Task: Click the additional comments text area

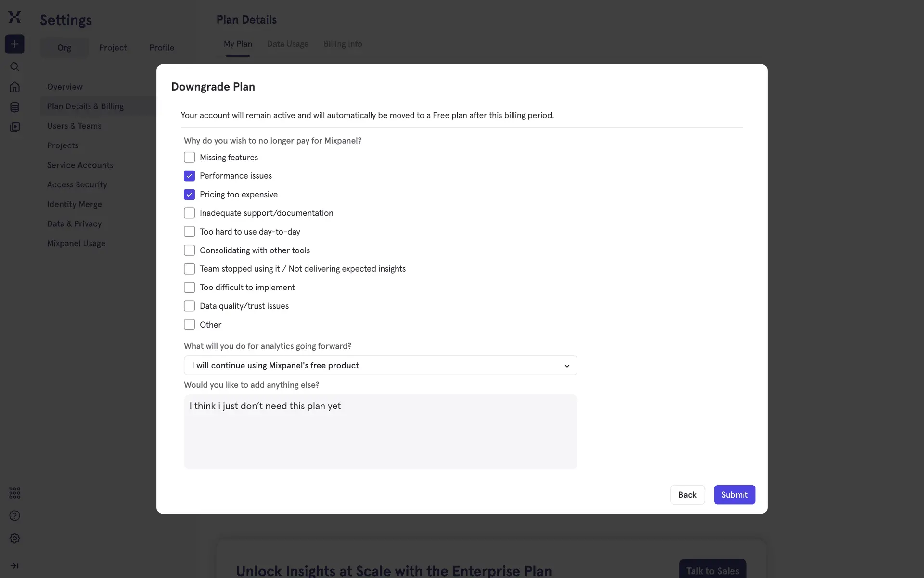Action: coord(380,432)
